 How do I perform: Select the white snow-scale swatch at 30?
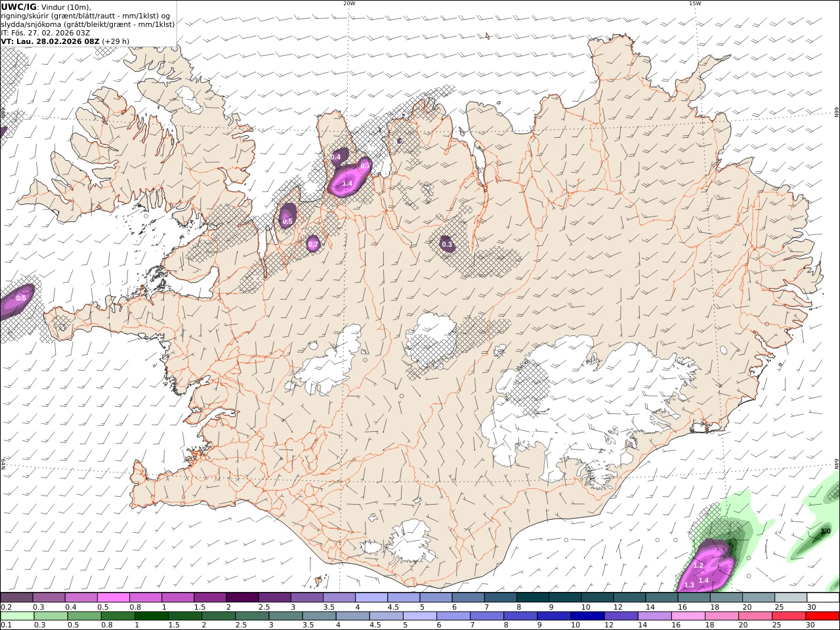[x=824, y=598]
